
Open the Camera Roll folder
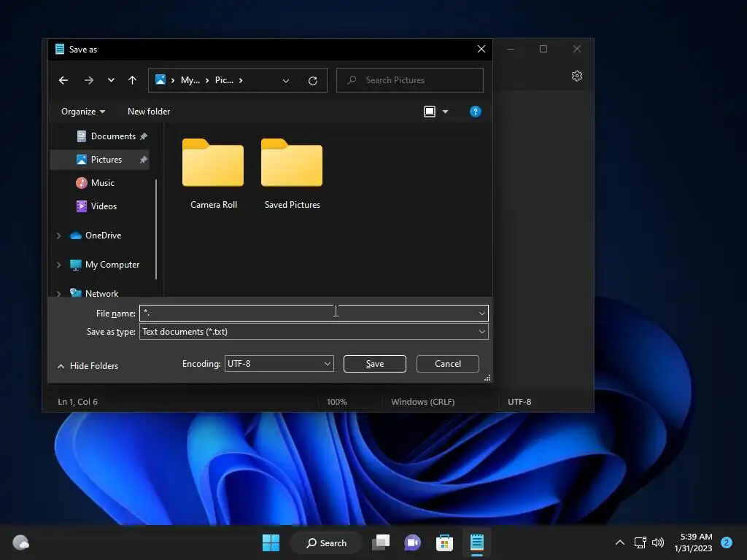[213, 174]
